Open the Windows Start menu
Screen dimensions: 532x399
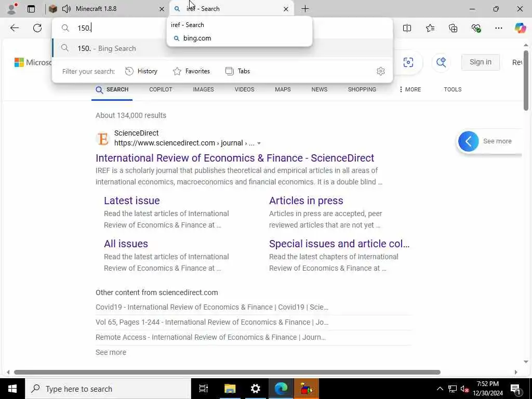pyautogui.click(x=12, y=389)
